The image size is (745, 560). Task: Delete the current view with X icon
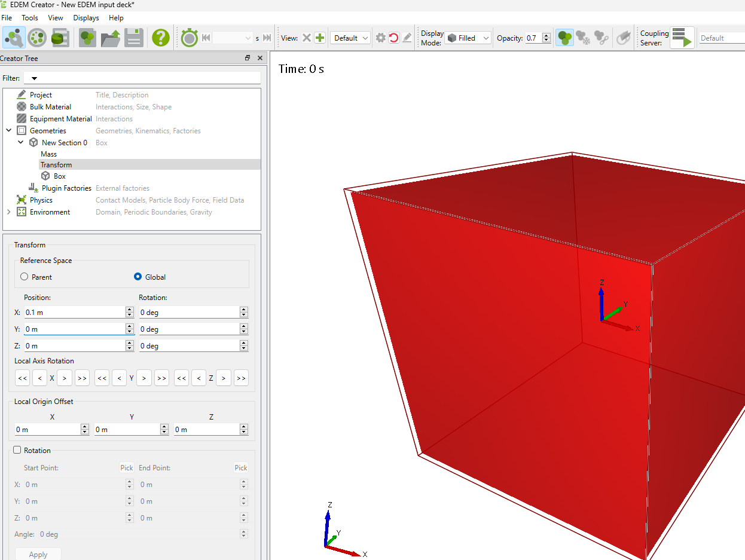coord(307,38)
